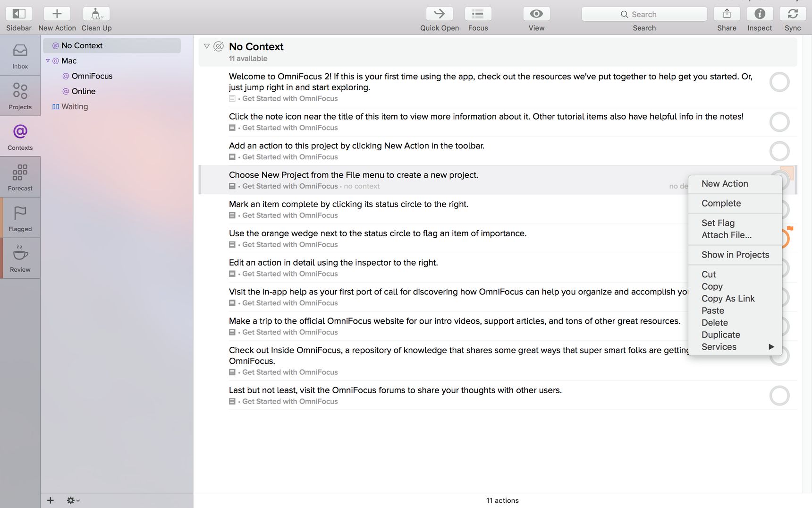Toggle the Sidebar toolbar button
Viewport: 812px width, 508px height.
point(19,14)
